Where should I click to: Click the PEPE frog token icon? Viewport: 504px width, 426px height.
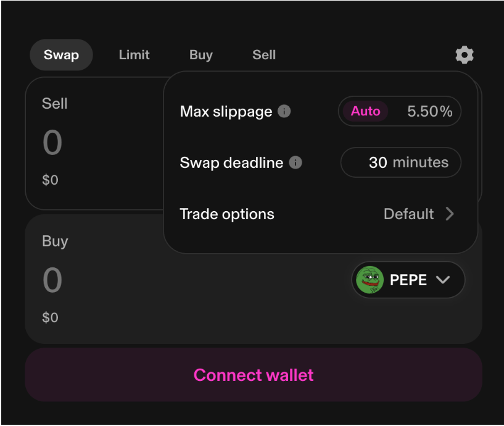tap(370, 280)
